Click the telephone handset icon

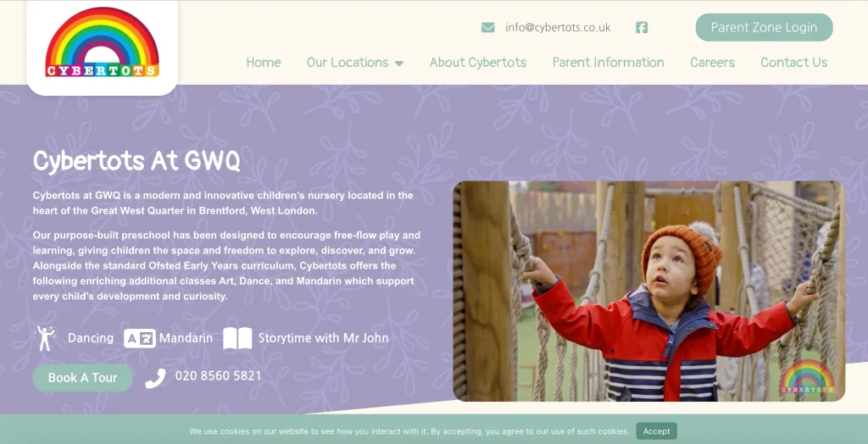click(x=156, y=378)
